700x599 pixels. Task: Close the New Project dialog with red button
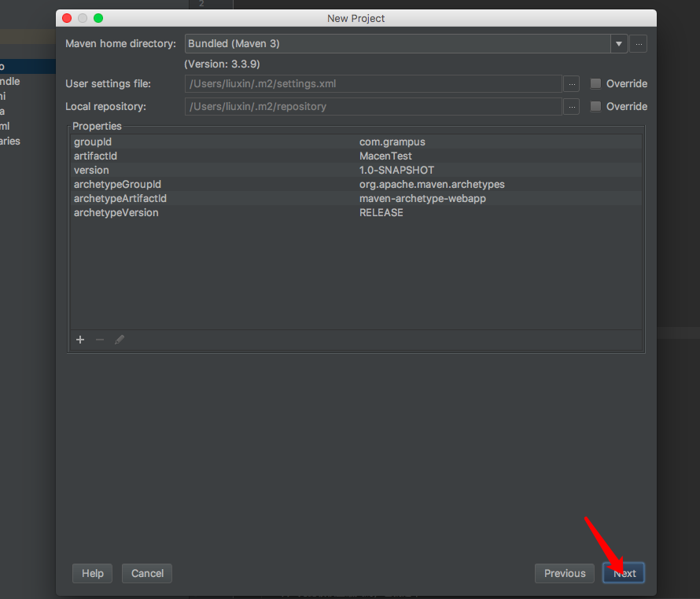pyautogui.click(x=67, y=18)
